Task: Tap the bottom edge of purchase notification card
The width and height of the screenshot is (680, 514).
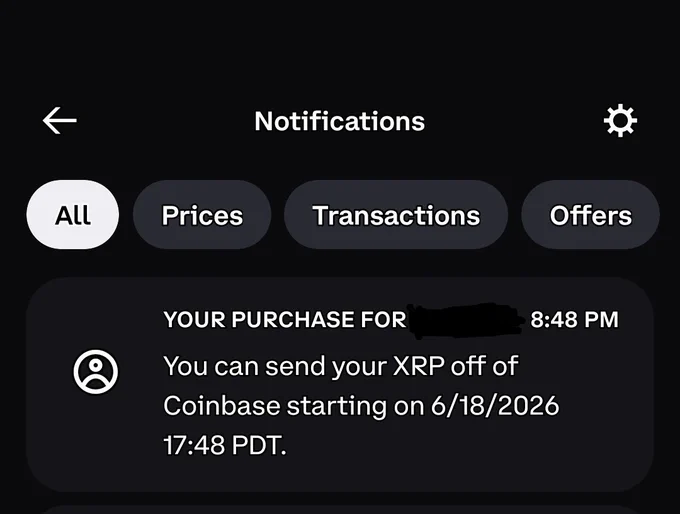Action: (340, 486)
